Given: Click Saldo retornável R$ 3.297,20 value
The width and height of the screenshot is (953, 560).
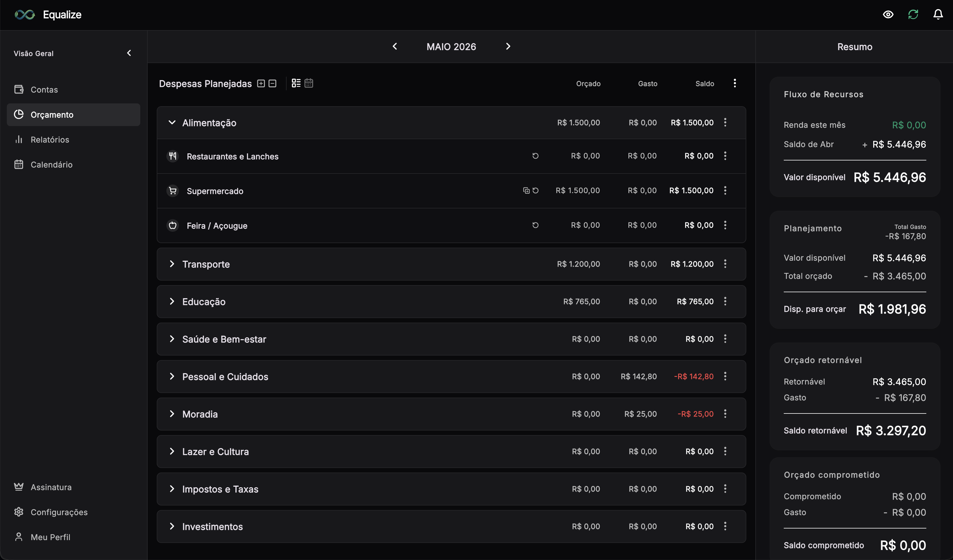Looking at the screenshot, I should click(891, 430).
